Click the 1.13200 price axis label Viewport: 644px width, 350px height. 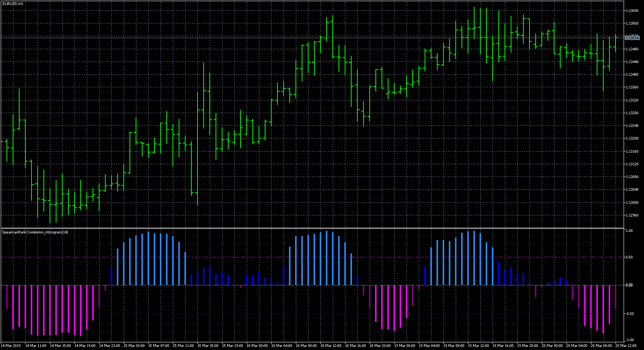(x=632, y=138)
